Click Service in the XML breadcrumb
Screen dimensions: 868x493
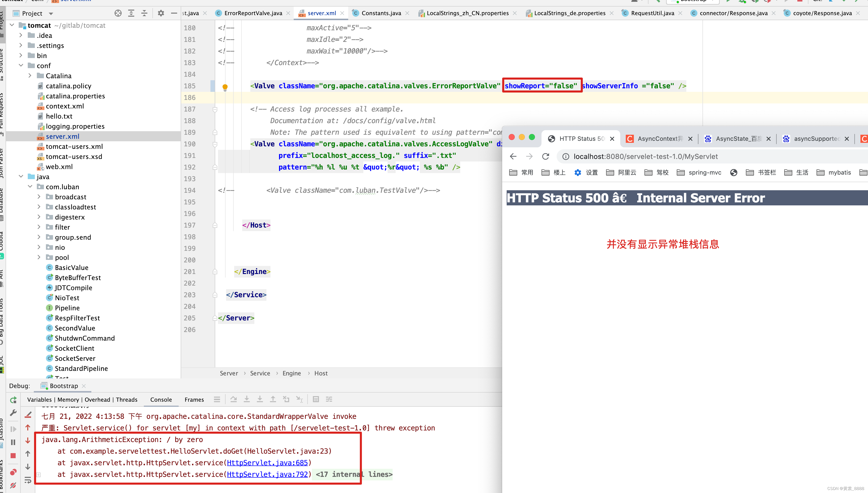pos(260,373)
